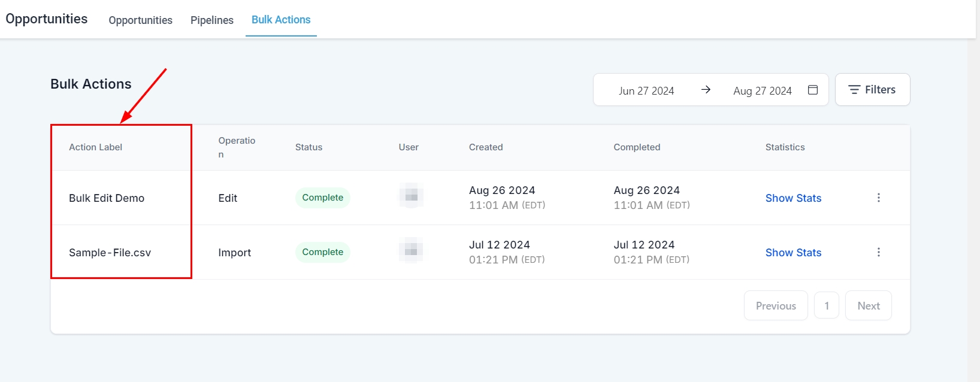The image size is (980, 382).
Task: Show Stats for Bulk Edit Demo
Action: tap(793, 198)
